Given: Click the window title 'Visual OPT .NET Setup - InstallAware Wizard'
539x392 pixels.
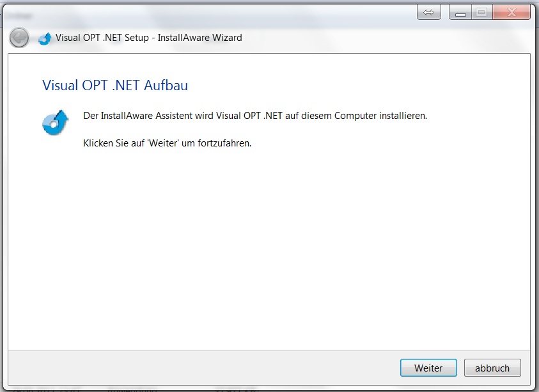Looking at the screenshot, I should pos(148,38).
